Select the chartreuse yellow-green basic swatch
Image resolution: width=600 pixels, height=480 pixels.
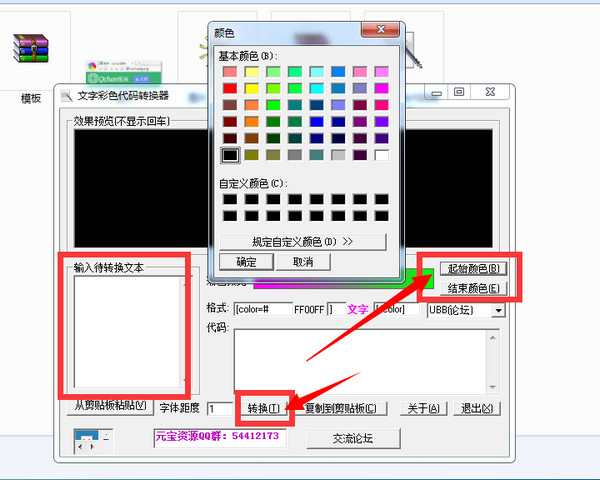click(x=273, y=88)
